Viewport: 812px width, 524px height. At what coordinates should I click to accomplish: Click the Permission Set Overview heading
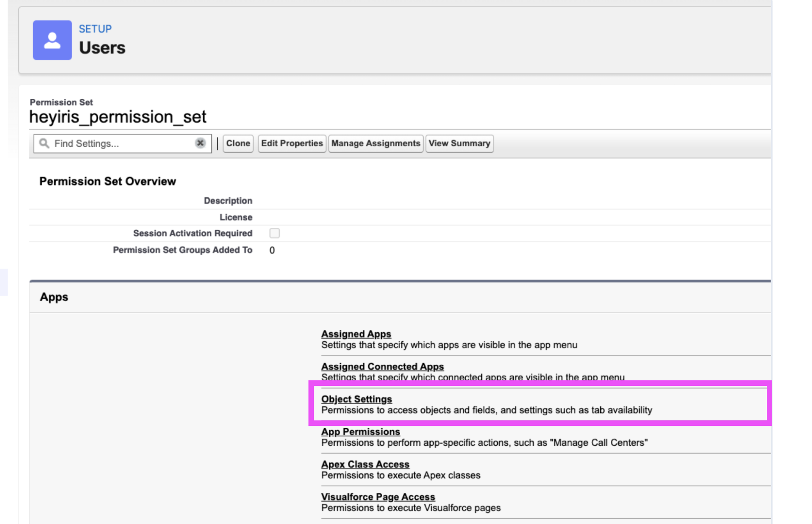pyautogui.click(x=108, y=181)
